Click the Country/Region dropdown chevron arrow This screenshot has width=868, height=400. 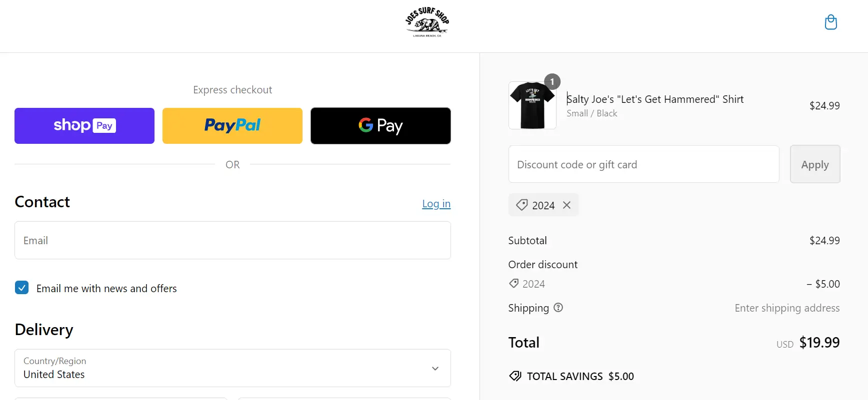(435, 369)
